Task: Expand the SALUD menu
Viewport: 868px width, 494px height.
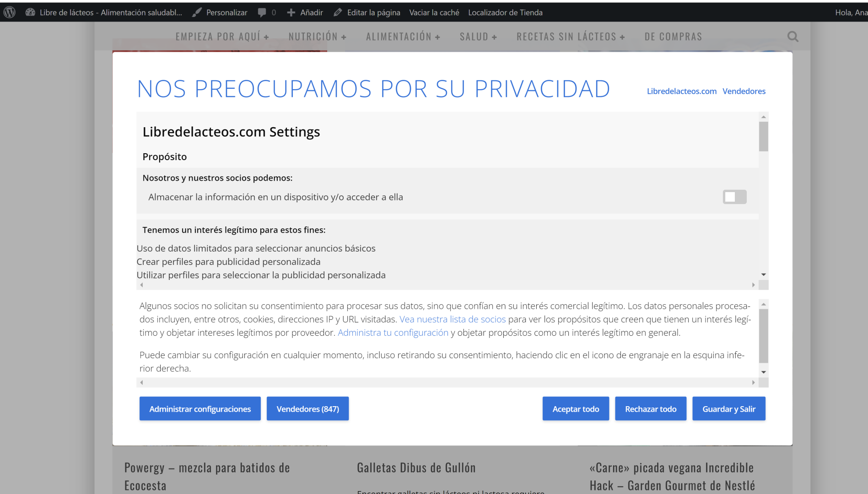Action: tap(478, 37)
